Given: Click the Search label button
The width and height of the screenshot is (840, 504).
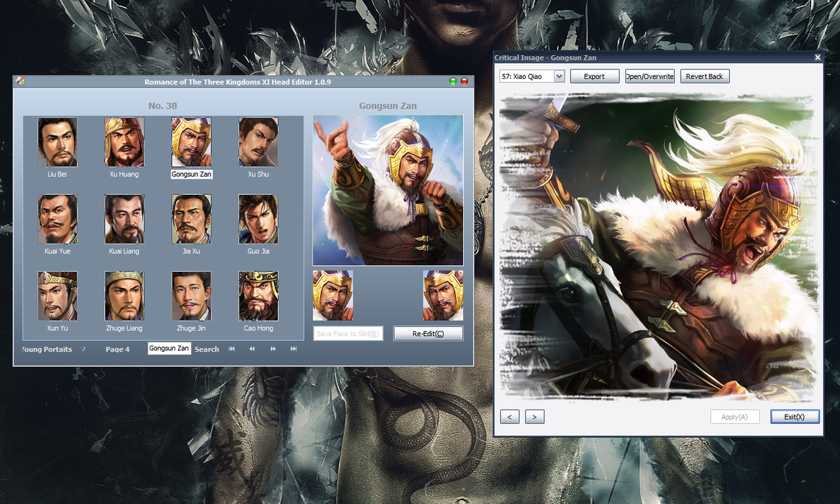Looking at the screenshot, I should pos(207,349).
